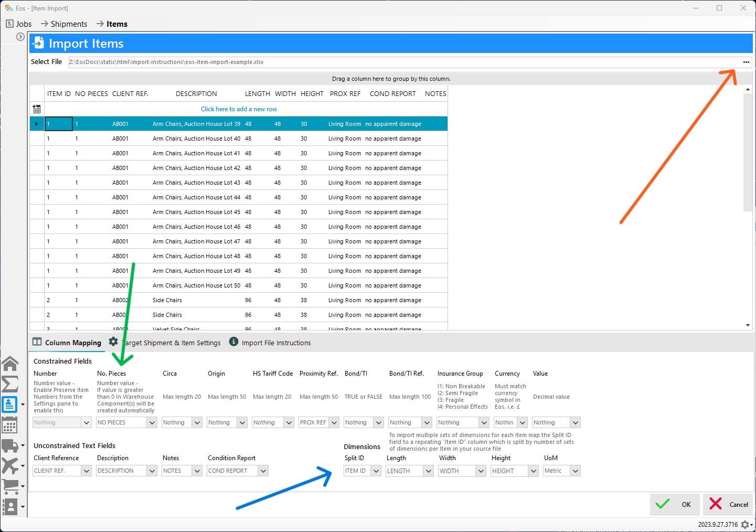Viewport: 756px width, 532px height.
Task: Select the Home icon in the sidebar
Action: coord(10,364)
